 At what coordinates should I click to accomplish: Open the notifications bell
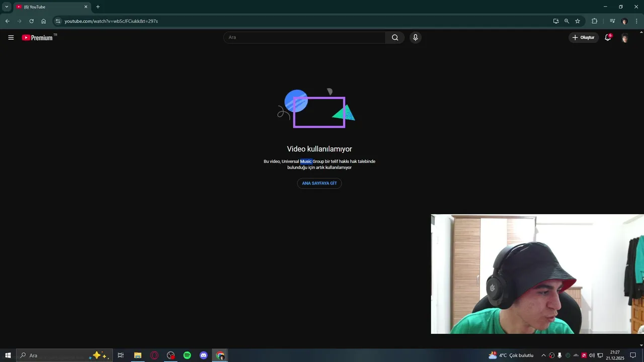coord(608,37)
